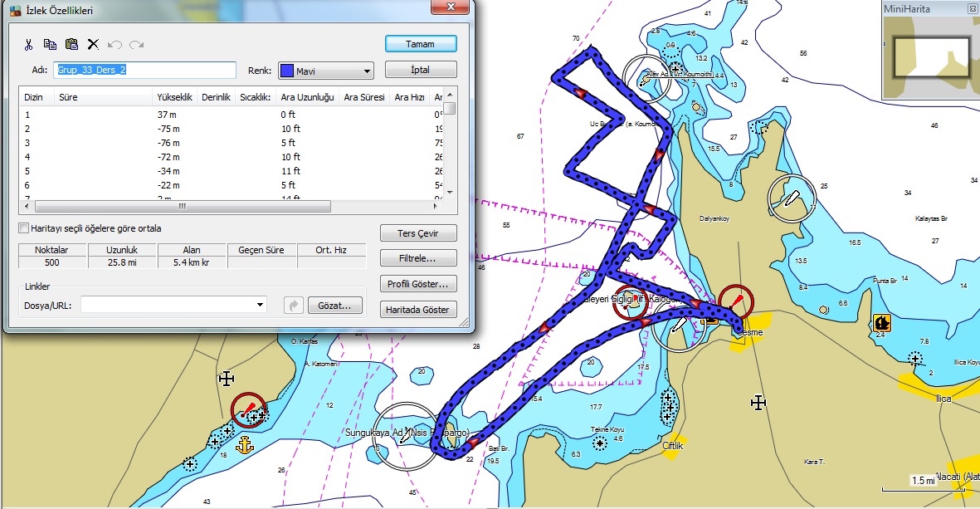The height and width of the screenshot is (509, 980).
Task: Click Ters Çevir to reverse track
Action: [418, 233]
